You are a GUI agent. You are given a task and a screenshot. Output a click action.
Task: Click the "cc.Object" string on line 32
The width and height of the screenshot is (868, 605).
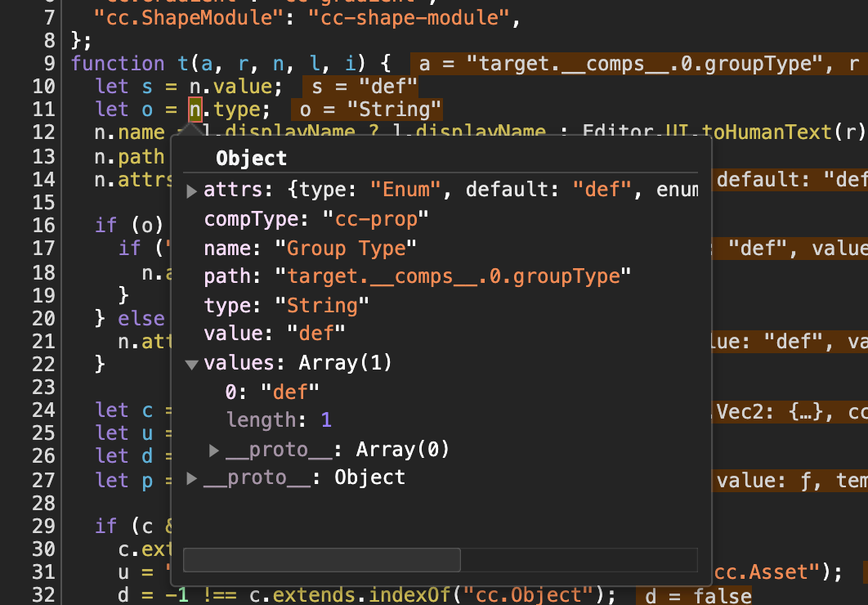click(x=533, y=596)
